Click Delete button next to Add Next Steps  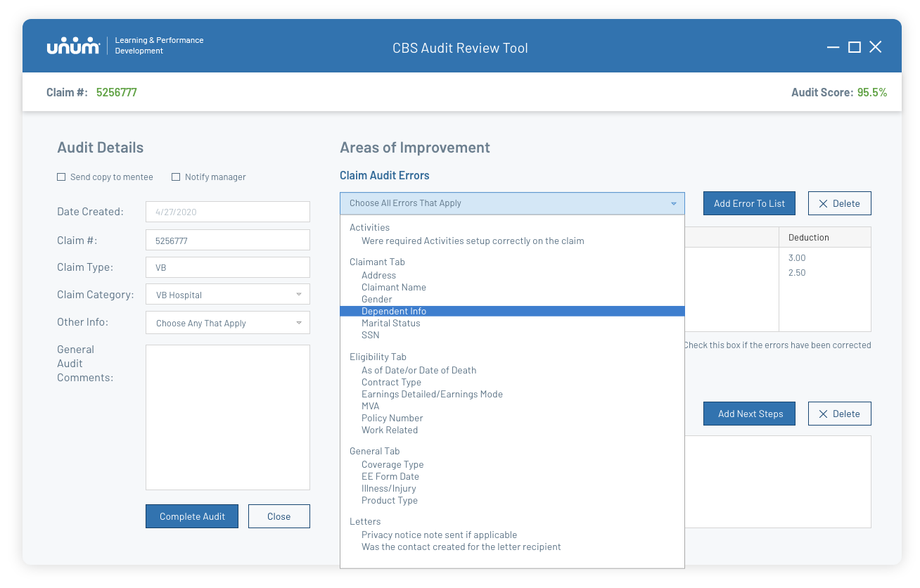840,414
